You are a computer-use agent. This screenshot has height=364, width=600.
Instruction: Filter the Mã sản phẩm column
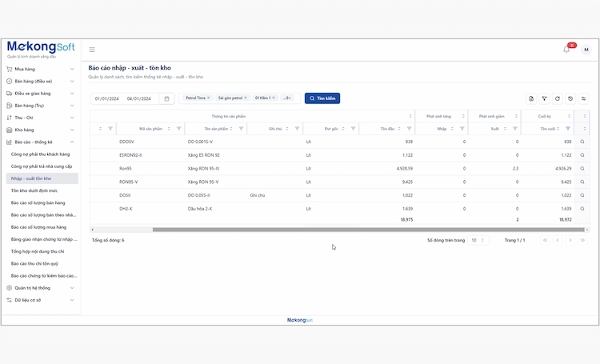[x=178, y=128]
